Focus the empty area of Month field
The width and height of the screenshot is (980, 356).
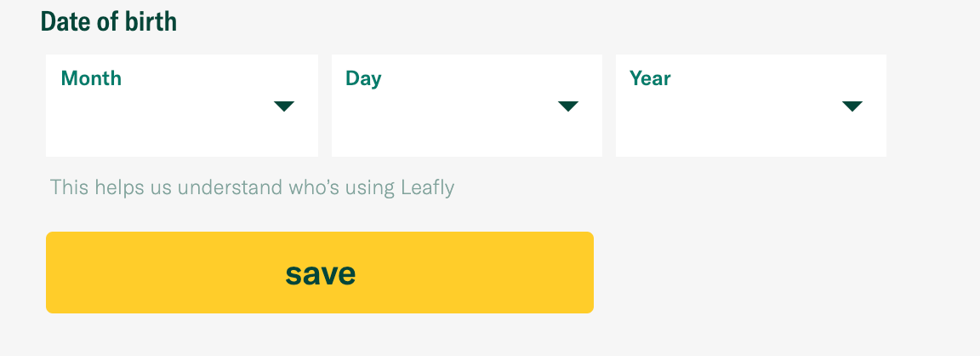(162, 125)
